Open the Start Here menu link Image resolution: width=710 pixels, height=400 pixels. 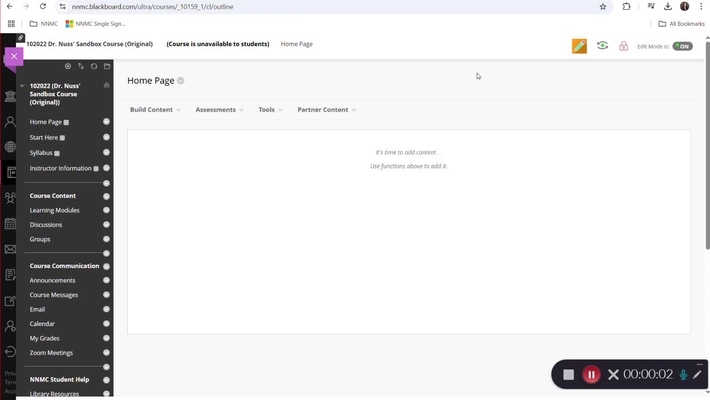43,137
